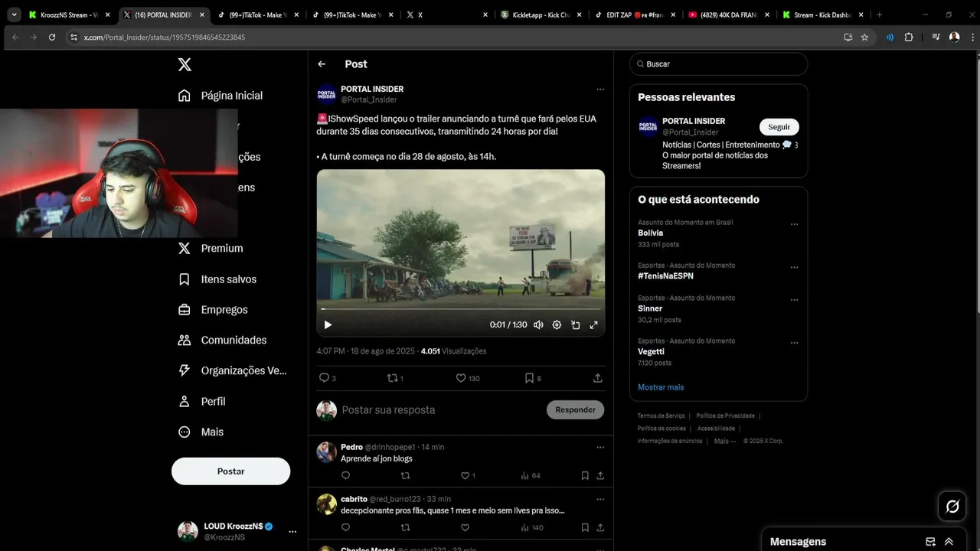Screen dimensions: 980x551
Task: Like Pedro's reply
Action: [x=465, y=475]
